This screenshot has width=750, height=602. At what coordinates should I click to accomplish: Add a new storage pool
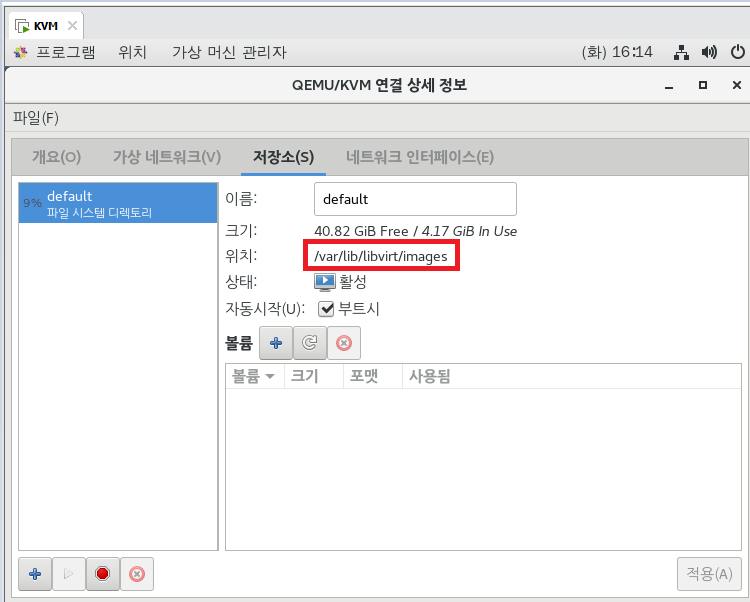35,573
